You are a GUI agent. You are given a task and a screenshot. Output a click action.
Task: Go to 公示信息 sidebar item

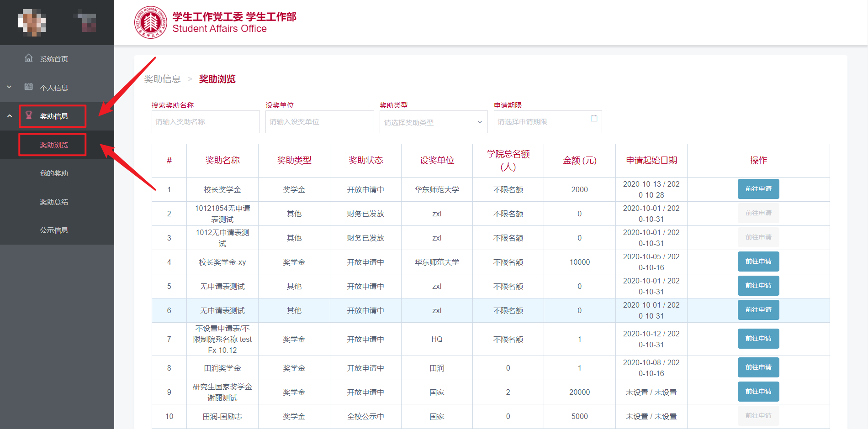click(54, 230)
